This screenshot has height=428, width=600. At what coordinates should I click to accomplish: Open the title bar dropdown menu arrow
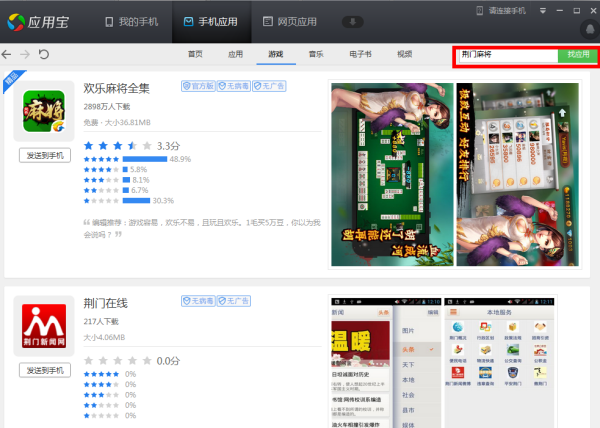[543, 11]
